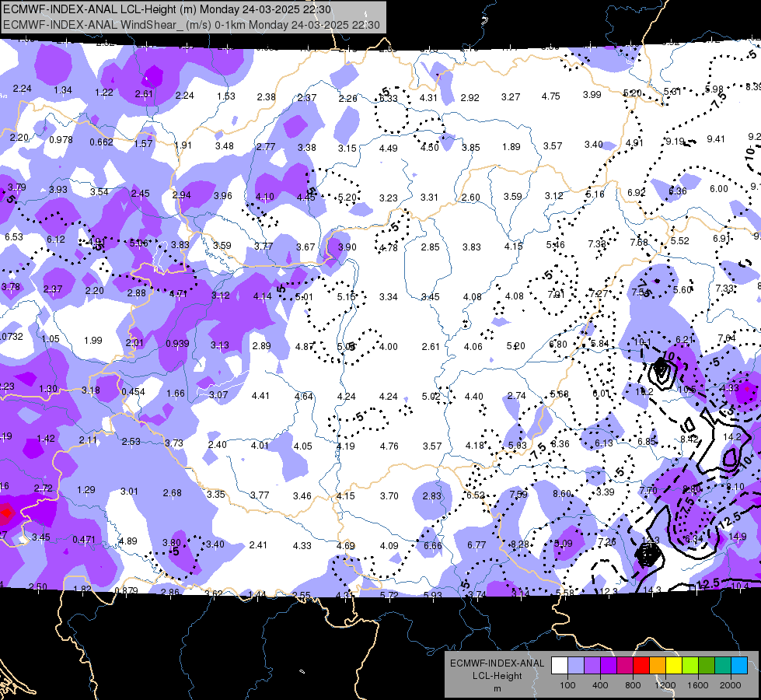
Task: Click the wind shear value 9.41
Action: [715, 139]
